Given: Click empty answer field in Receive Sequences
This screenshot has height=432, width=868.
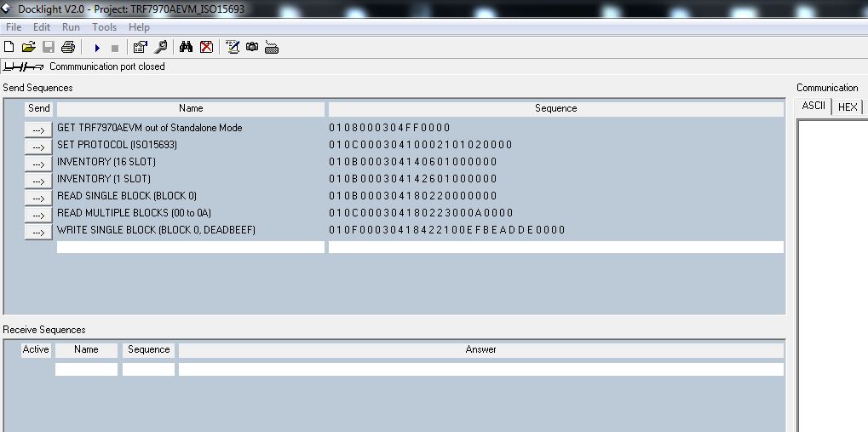Looking at the screenshot, I should 480,370.
